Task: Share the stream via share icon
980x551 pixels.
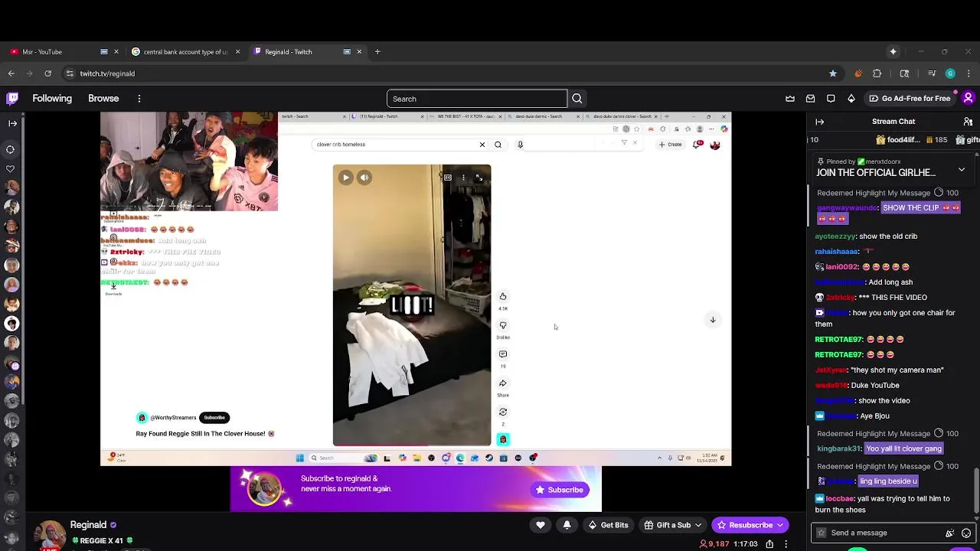Action: (x=769, y=544)
